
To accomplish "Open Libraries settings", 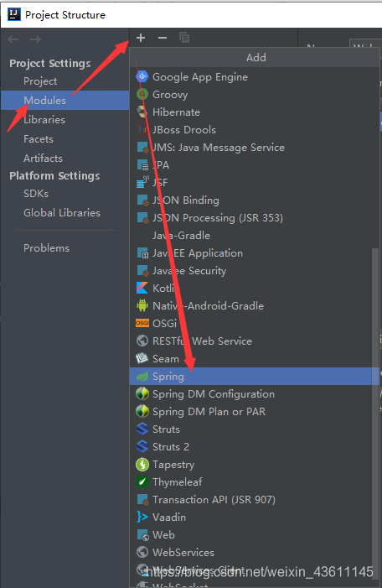I will [x=44, y=120].
